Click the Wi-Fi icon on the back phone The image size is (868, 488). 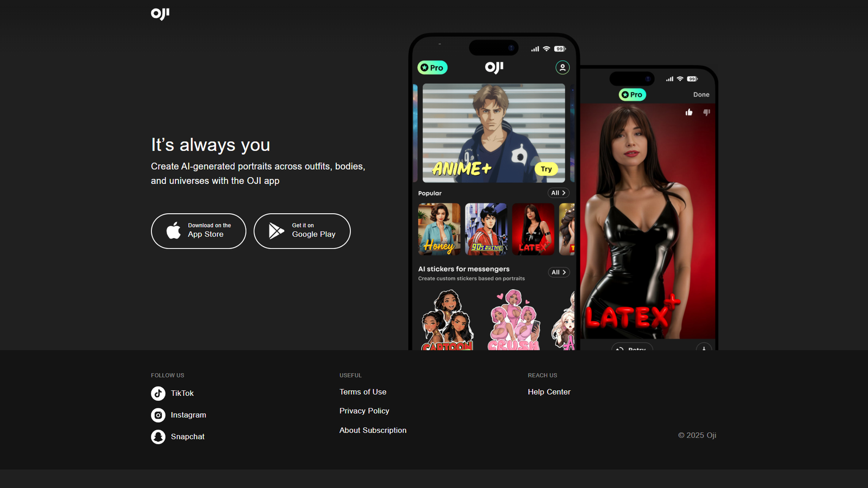[x=680, y=79]
